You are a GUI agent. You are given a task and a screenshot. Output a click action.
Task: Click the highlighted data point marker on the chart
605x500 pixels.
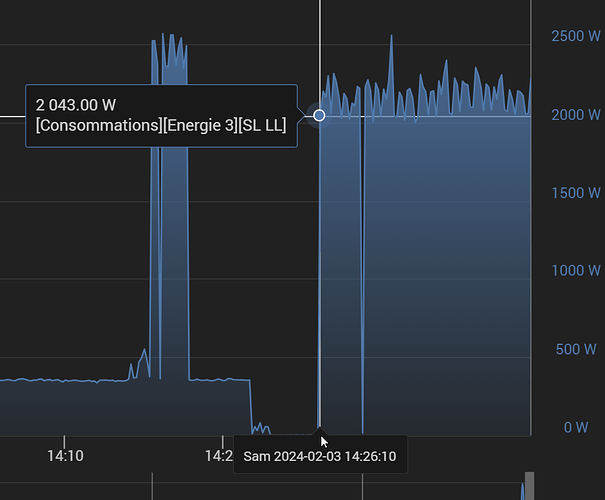coord(319,115)
